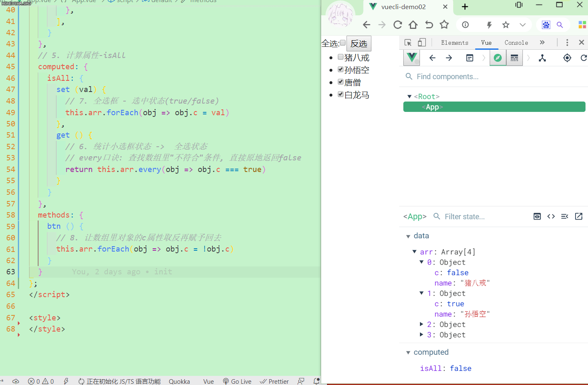Uncheck the 孙悟空 checkbox
588x385 pixels.
tap(341, 69)
